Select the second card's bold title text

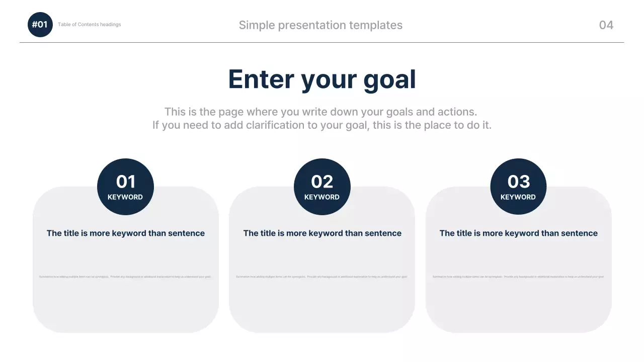tap(322, 233)
